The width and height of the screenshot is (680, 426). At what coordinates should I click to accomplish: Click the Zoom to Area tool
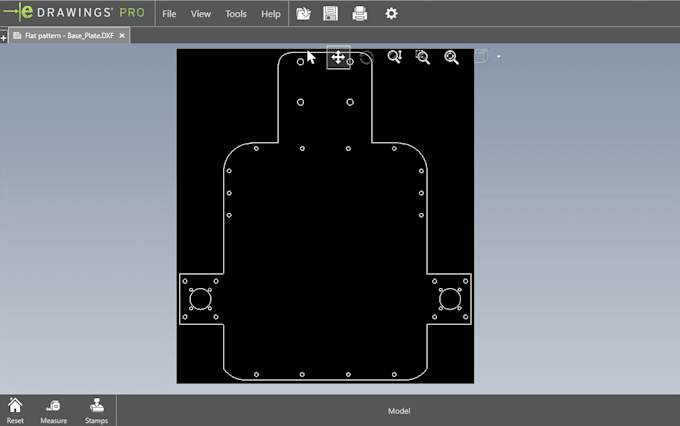coord(422,57)
